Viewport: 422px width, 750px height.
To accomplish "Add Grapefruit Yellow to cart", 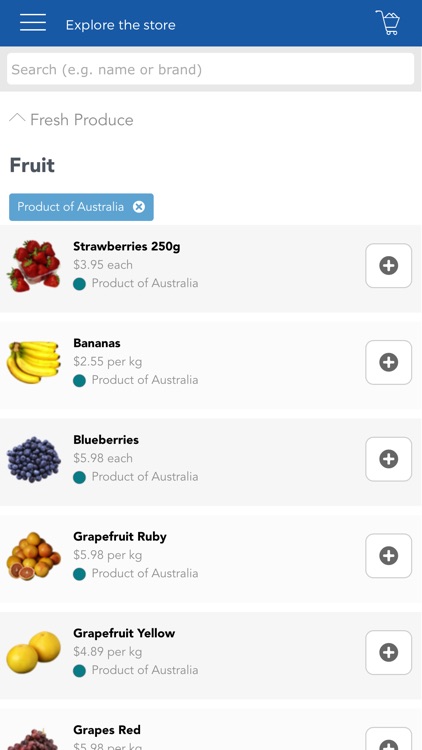I will pyautogui.click(x=389, y=652).
